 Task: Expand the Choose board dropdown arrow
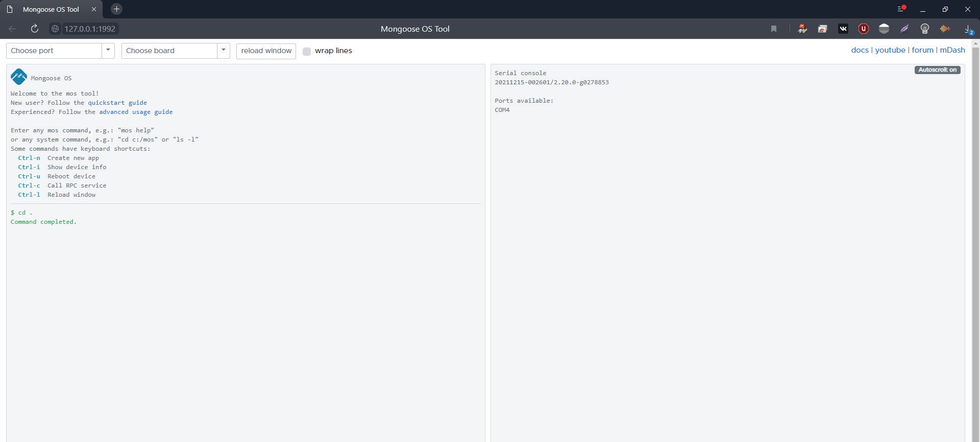pos(223,50)
